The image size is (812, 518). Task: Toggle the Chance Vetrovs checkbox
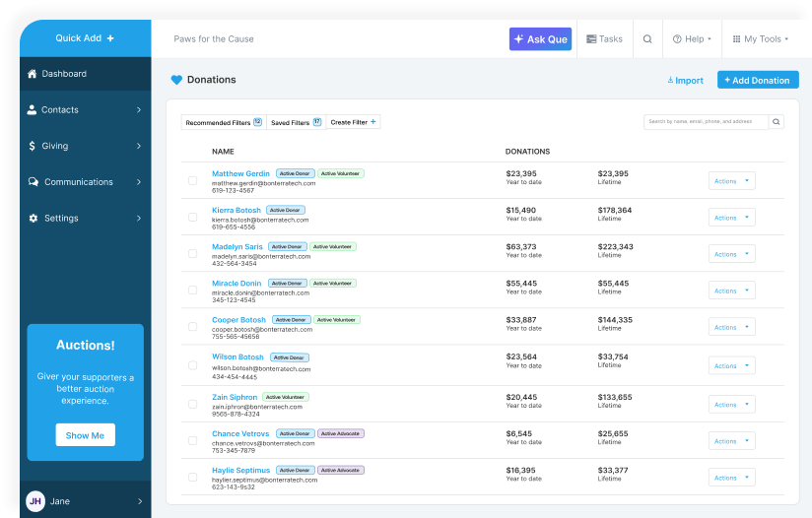pyautogui.click(x=192, y=441)
